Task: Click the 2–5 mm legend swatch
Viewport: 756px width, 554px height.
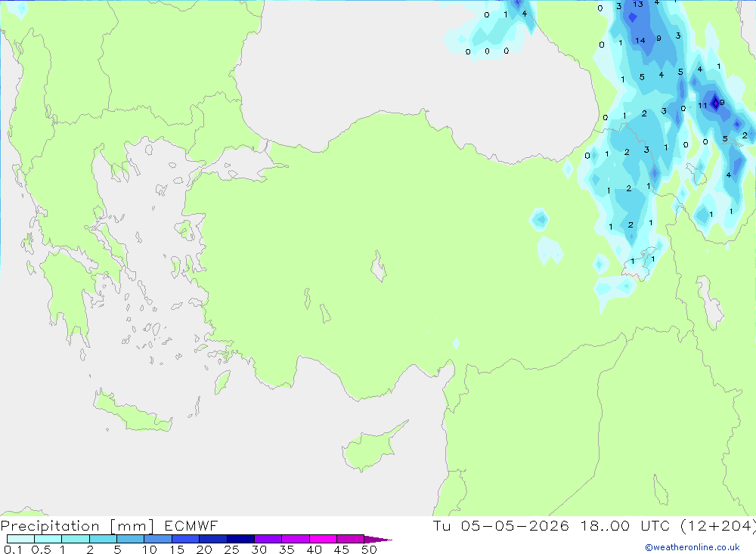Action: click(x=103, y=539)
